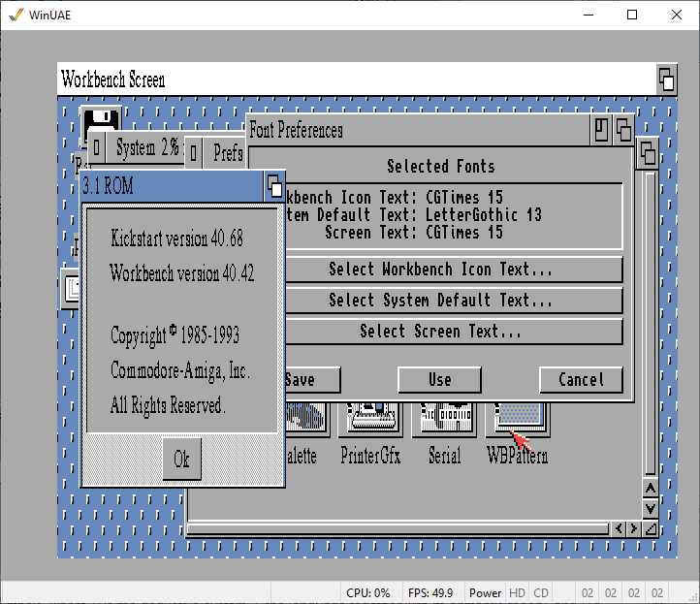Click the Prefs window depth gadget
The image size is (700, 604).
pyautogui.click(x=647, y=153)
